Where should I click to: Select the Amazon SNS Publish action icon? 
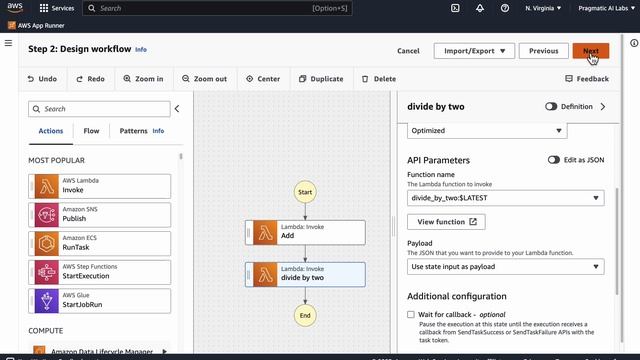47,215
